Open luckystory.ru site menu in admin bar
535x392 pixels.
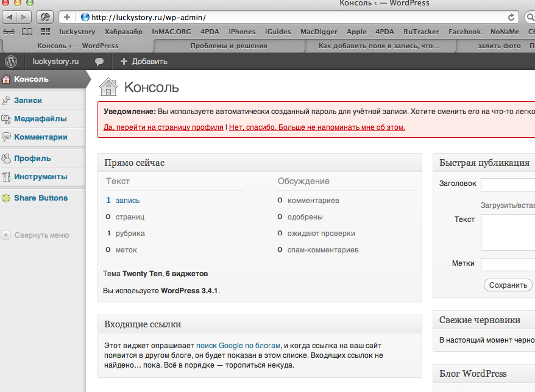pos(55,62)
